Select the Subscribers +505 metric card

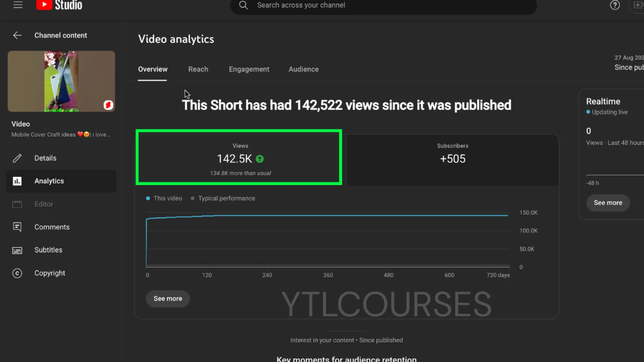(x=452, y=158)
